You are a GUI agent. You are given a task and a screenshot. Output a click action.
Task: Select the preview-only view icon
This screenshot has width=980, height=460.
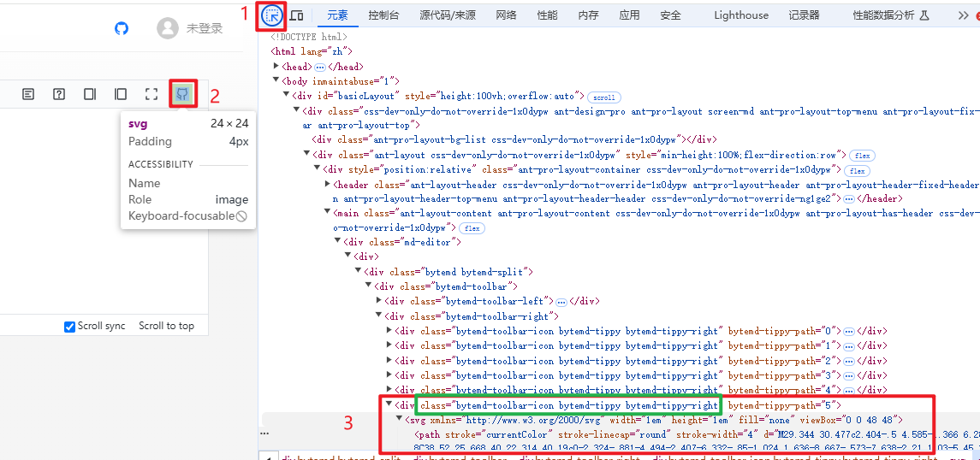tap(121, 94)
